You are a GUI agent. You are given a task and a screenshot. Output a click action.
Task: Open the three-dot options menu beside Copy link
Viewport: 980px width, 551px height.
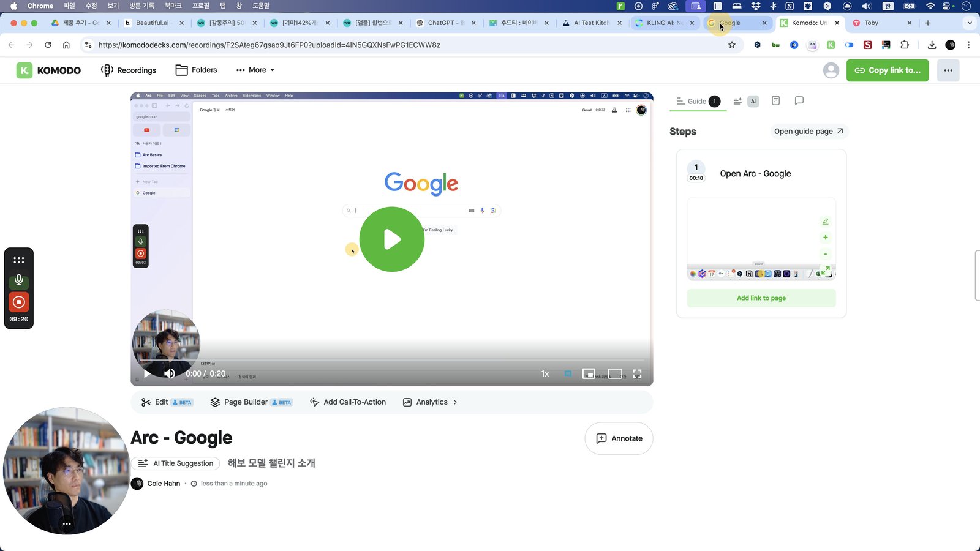(948, 70)
